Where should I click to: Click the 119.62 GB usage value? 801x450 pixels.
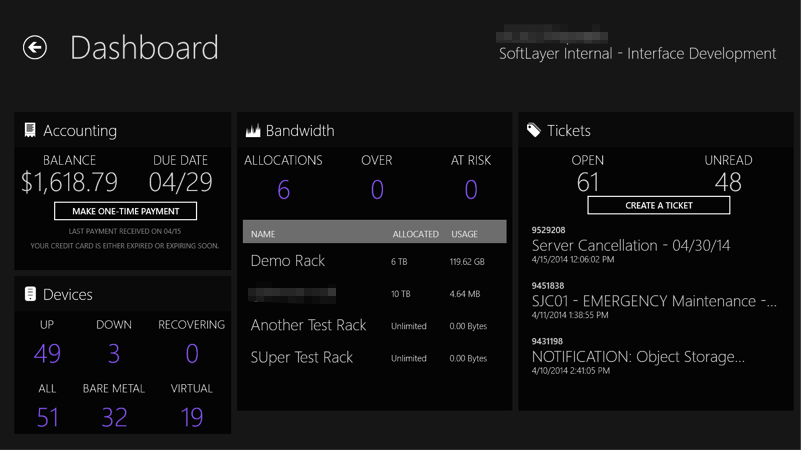click(x=467, y=262)
